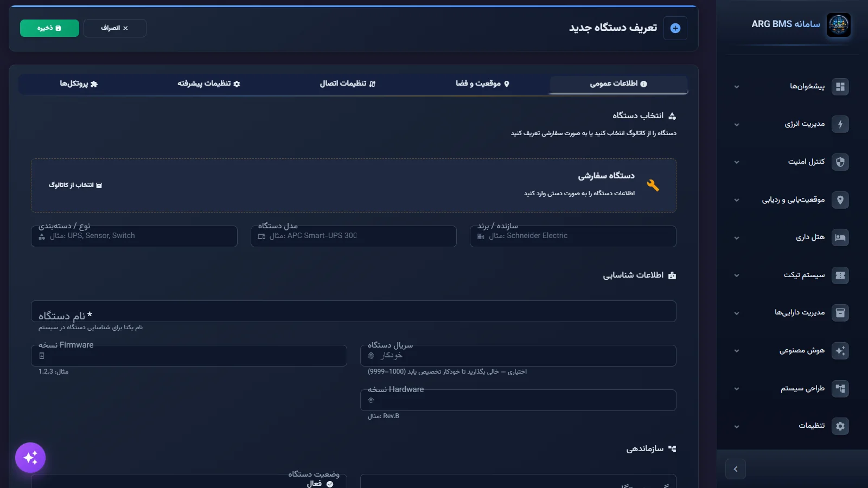The width and height of the screenshot is (868, 488).
Task: Click انتخاب از کاتالوگ button
Action: click(75, 185)
